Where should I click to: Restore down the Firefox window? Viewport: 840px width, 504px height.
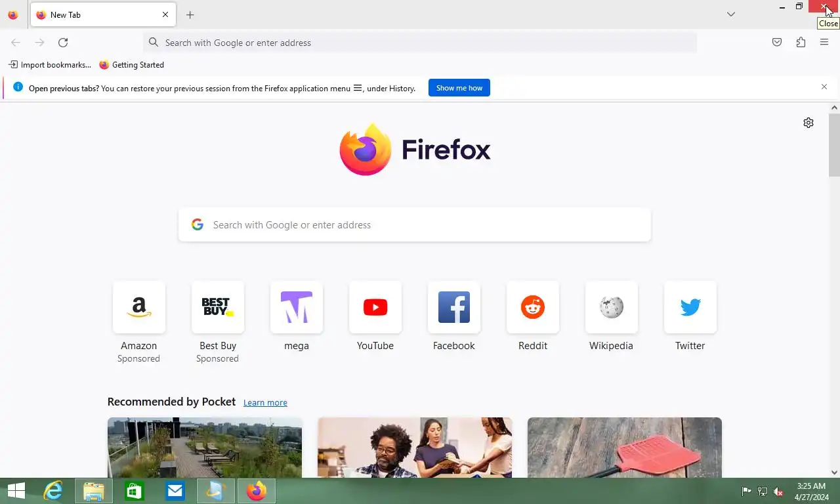(799, 7)
